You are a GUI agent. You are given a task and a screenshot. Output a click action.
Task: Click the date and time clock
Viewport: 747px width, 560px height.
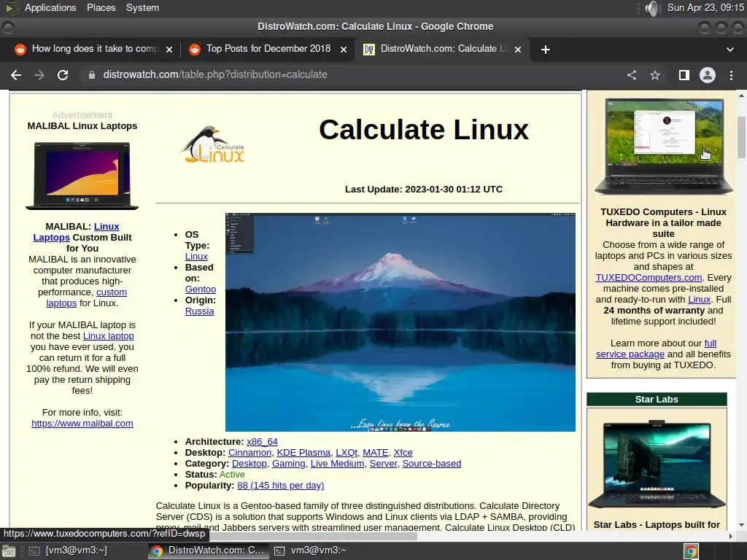pos(705,7)
